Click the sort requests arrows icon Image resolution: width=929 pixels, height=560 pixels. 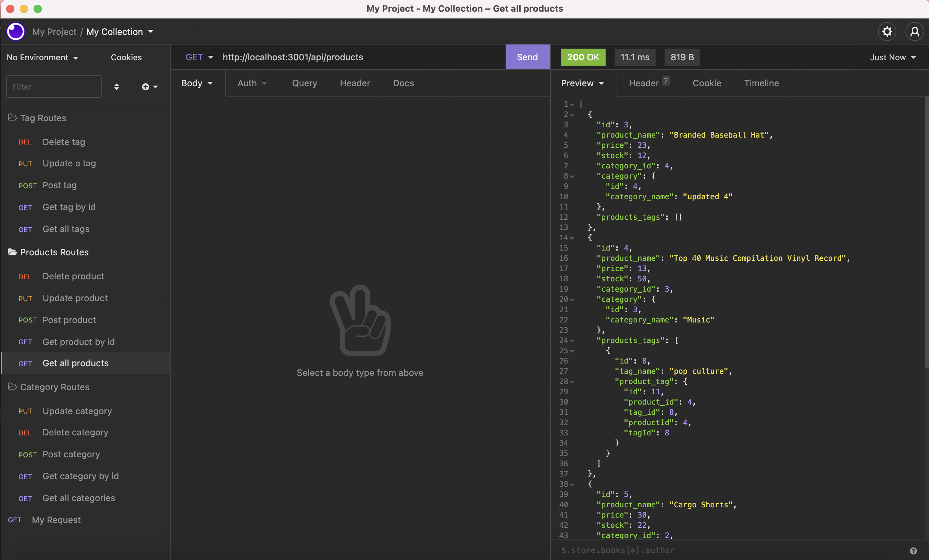pyautogui.click(x=116, y=87)
